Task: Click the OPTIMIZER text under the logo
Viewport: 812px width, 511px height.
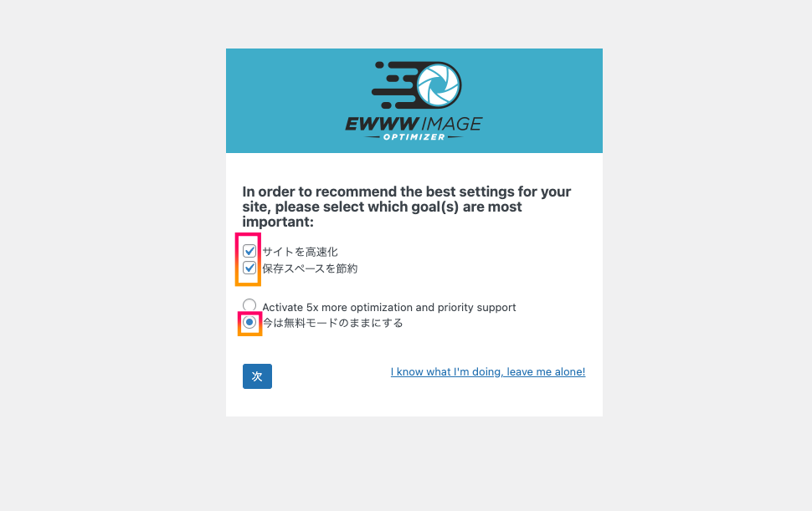Action: pyautogui.click(x=414, y=137)
